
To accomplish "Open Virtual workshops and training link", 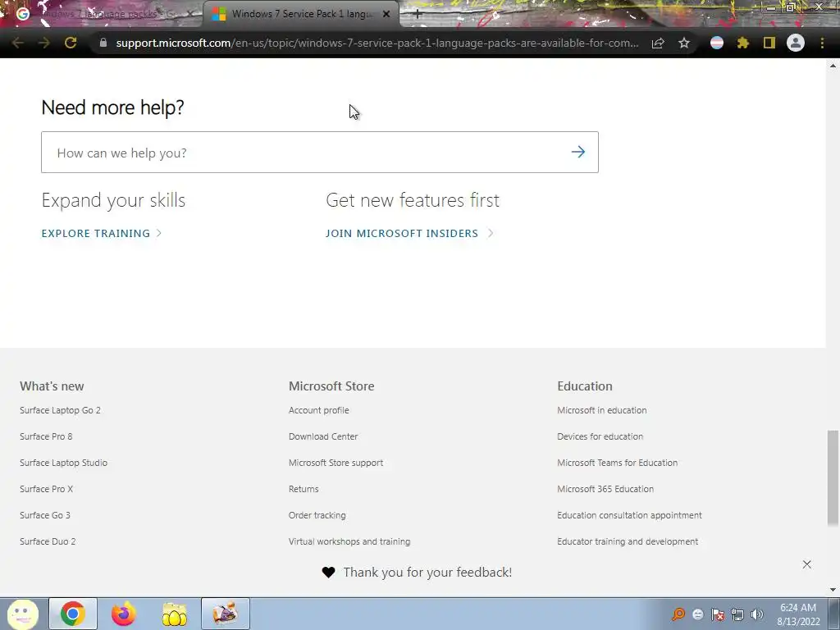I will coord(349,541).
